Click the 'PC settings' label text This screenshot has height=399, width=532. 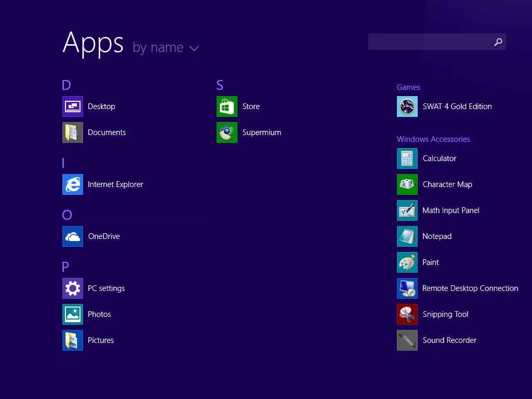[x=106, y=288]
